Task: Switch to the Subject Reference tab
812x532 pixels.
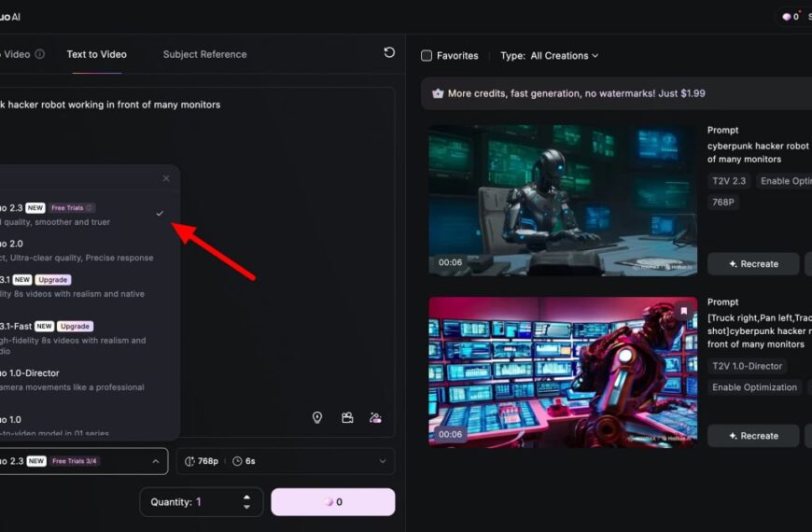Action: coord(204,54)
